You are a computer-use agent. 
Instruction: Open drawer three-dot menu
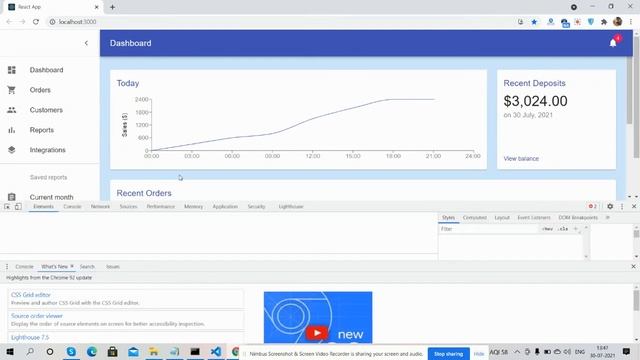[x=7, y=267]
